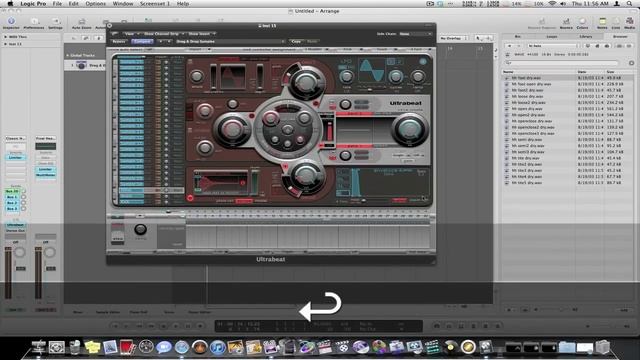Image resolution: width=640 pixels, height=360 pixels.
Task: Open Settings in the Arrange toolbar
Action: tap(56, 22)
